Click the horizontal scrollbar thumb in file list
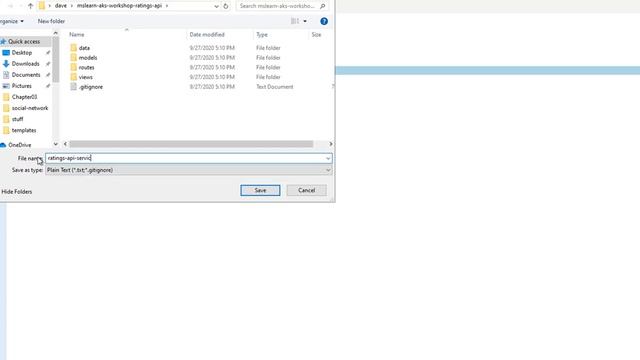This screenshot has height=360, width=640. pos(191,144)
